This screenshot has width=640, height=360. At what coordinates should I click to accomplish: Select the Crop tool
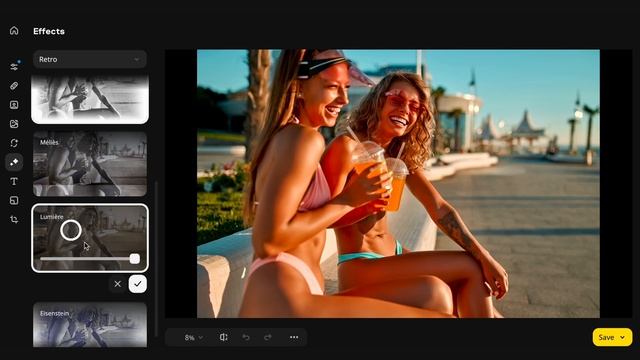tap(14, 219)
